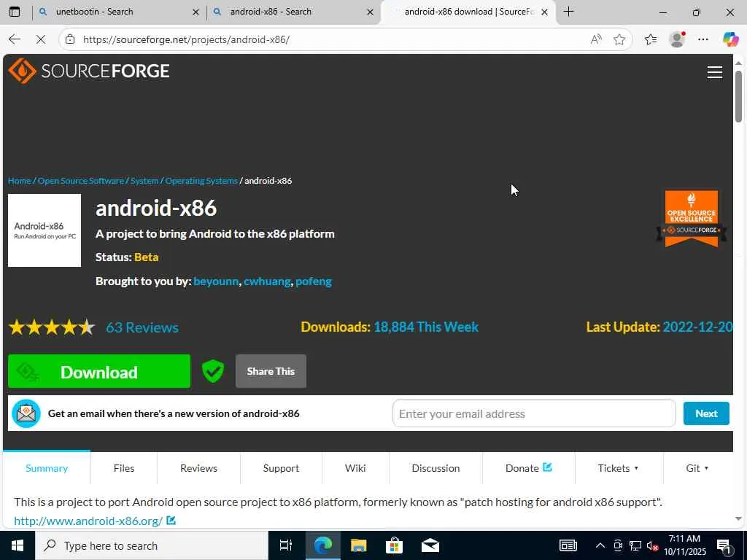747x560 pixels.
Task: Click the green verified shield icon
Action: click(x=212, y=371)
